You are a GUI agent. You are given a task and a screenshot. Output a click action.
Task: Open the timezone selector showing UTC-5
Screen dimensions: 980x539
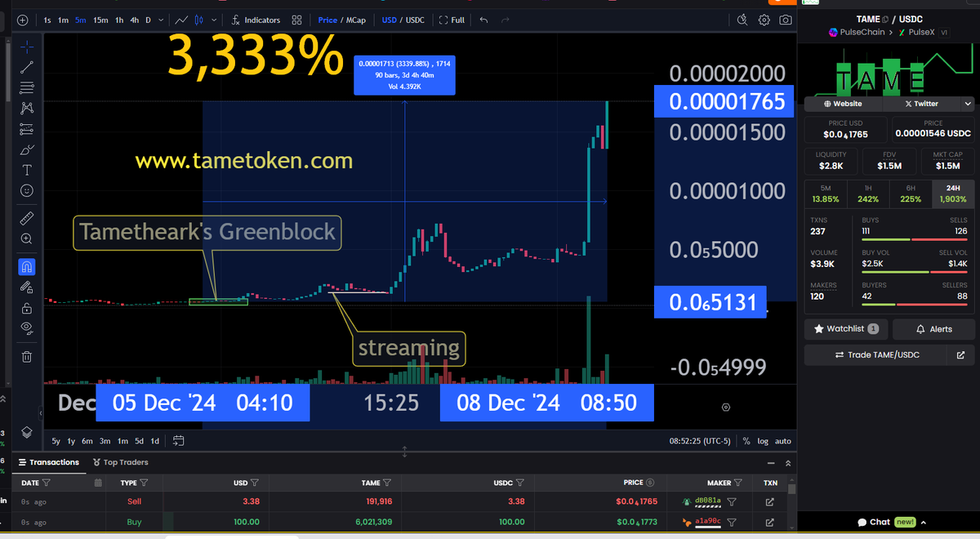[x=701, y=441]
